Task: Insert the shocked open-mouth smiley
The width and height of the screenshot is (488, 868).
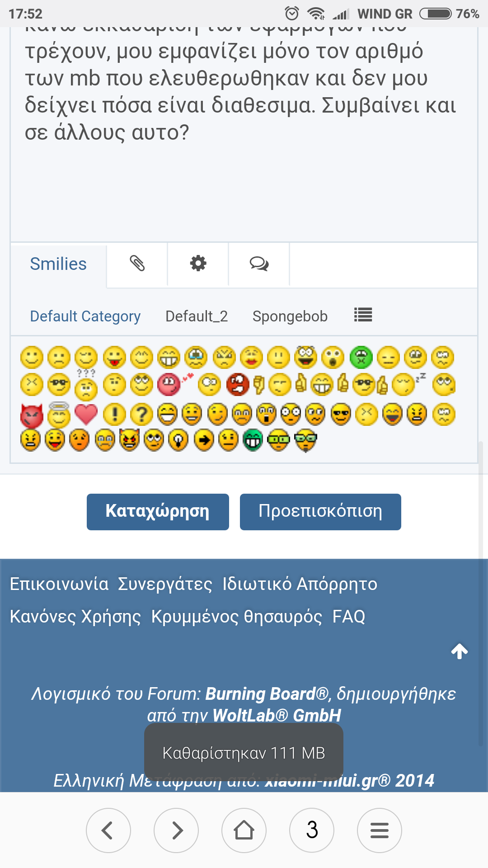Action: (333, 358)
